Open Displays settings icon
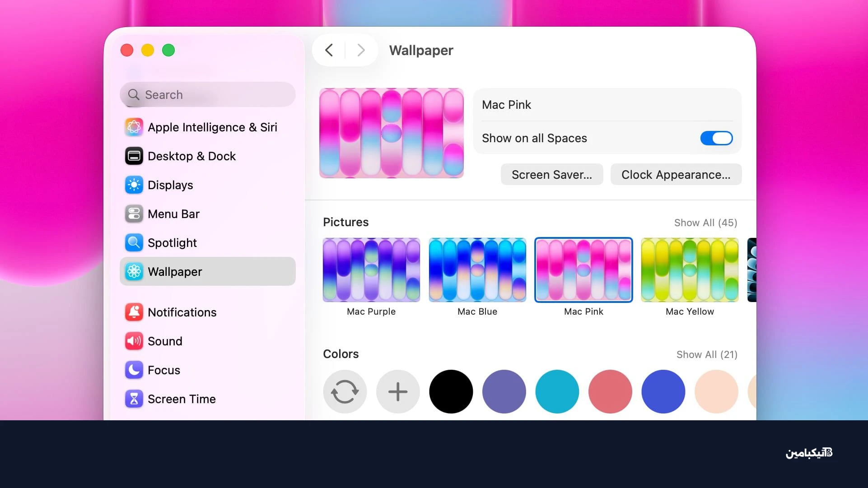Image resolution: width=868 pixels, height=488 pixels. pyautogui.click(x=134, y=185)
